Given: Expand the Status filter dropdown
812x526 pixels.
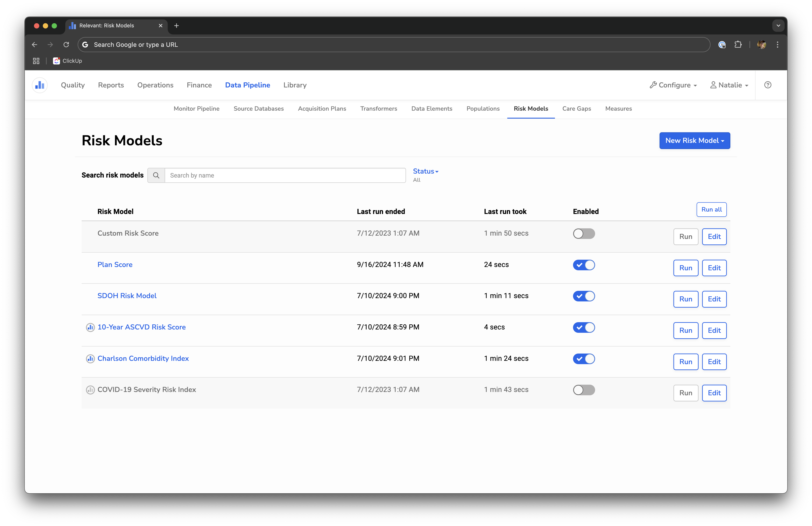Looking at the screenshot, I should 425,171.
